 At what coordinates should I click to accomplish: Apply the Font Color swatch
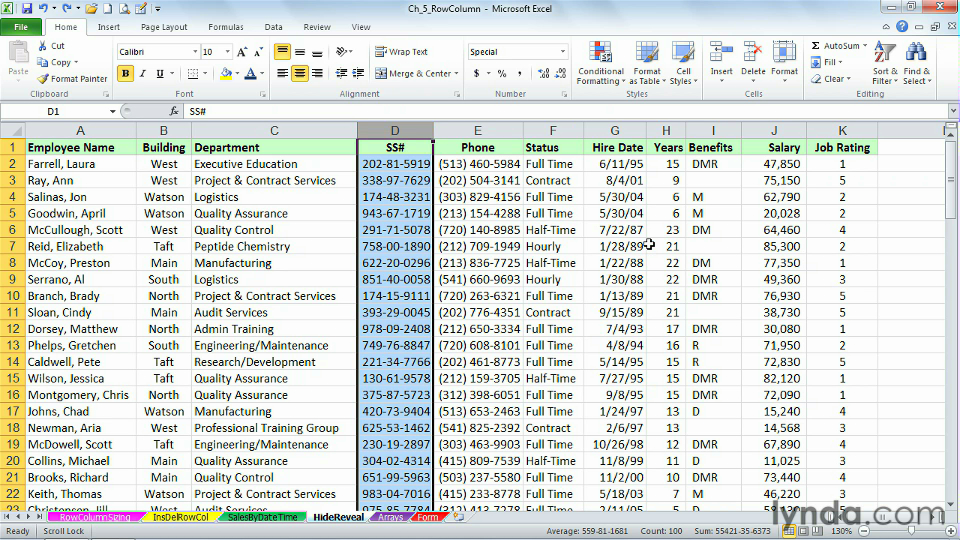(x=250, y=73)
